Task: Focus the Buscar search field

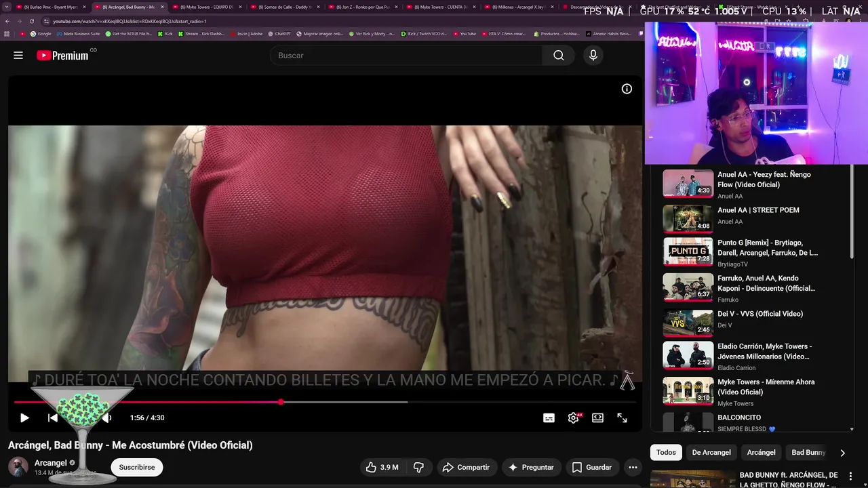Action: click(406, 56)
